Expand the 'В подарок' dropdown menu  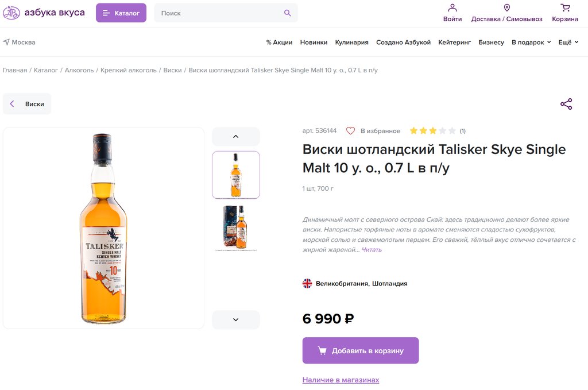click(531, 42)
